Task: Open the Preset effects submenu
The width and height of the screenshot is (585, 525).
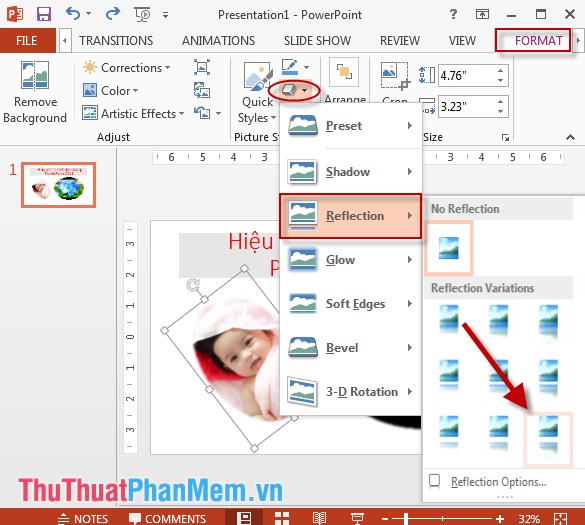Action: 351,126
